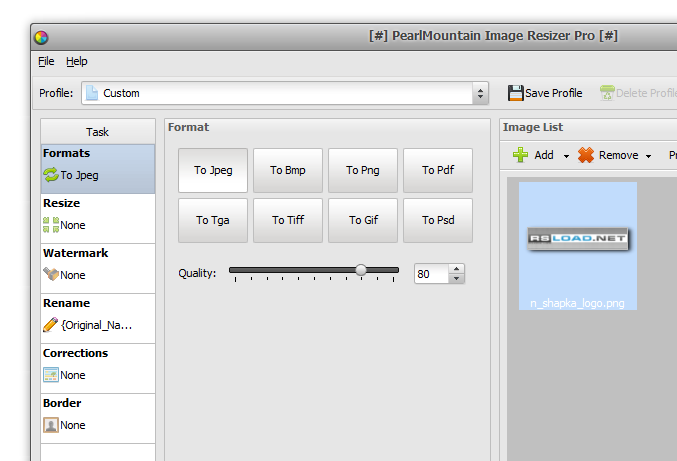The width and height of the screenshot is (677, 461).
Task: Open the Formats task section
Action: click(x=98, y=169)
